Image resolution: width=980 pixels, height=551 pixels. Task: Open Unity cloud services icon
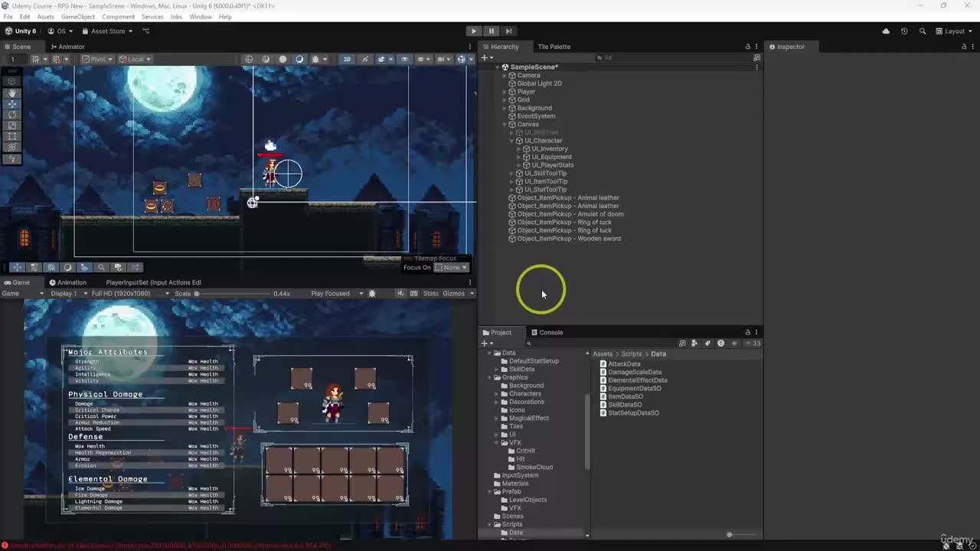tap(886, 31)
